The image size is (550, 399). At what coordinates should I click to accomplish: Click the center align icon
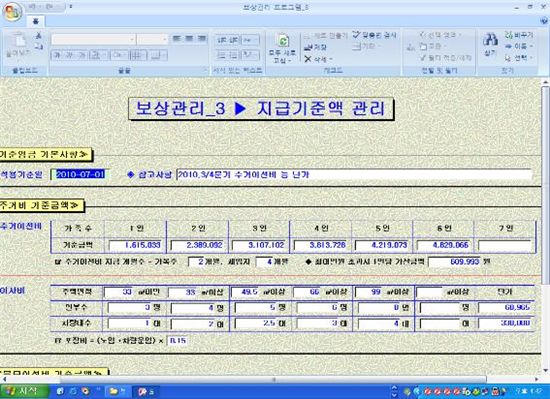(189, 39)
